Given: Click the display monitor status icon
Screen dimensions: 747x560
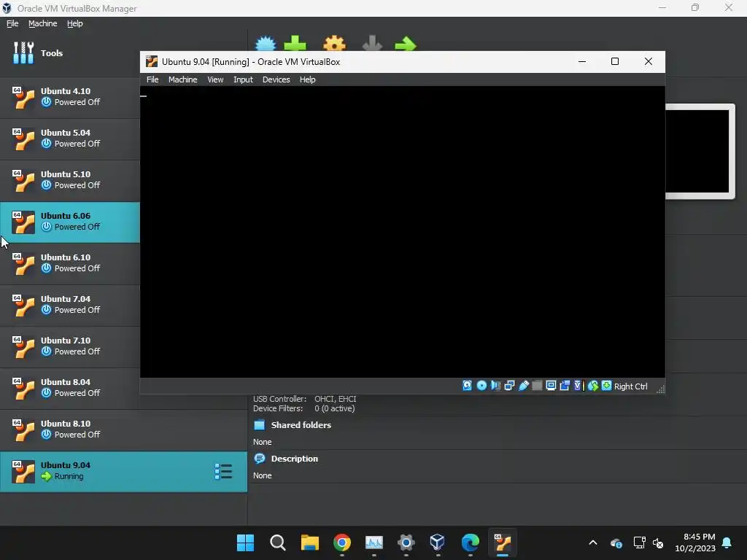Looking at the screenshot, I should click(x=551, y=386).
